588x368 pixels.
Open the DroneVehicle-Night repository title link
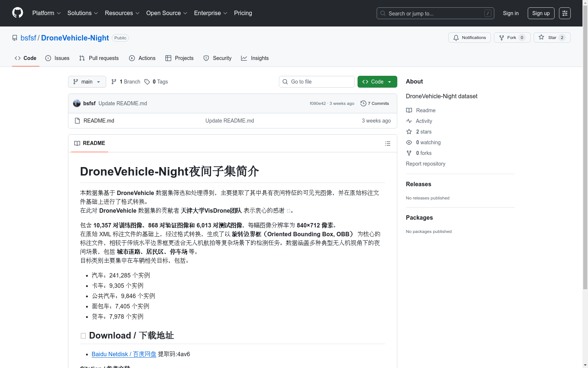point(75,38)
